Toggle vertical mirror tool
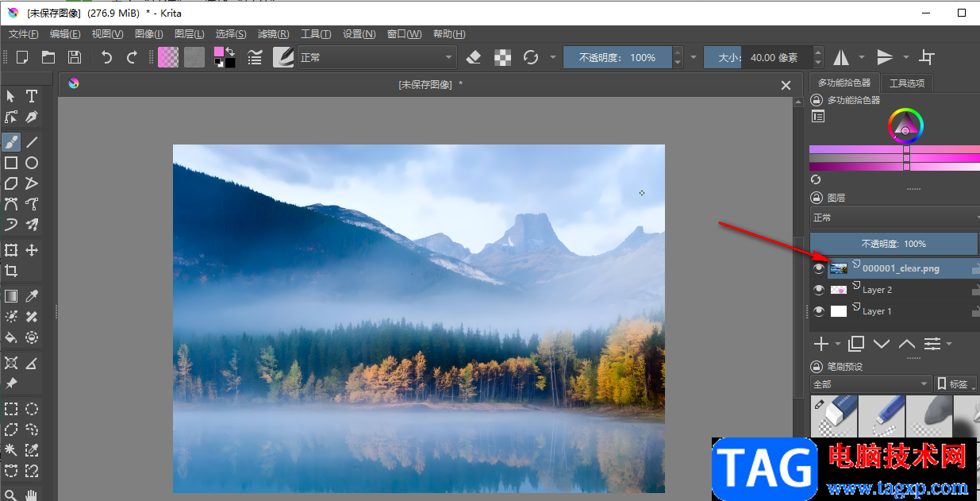Screen dimensions: 980x501 pos(885,57)
